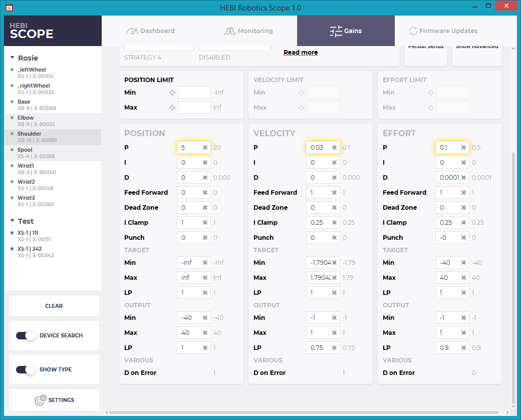
Task: Open the Monitoring tab
Action: pyautogui.click(x=248, y=31)
